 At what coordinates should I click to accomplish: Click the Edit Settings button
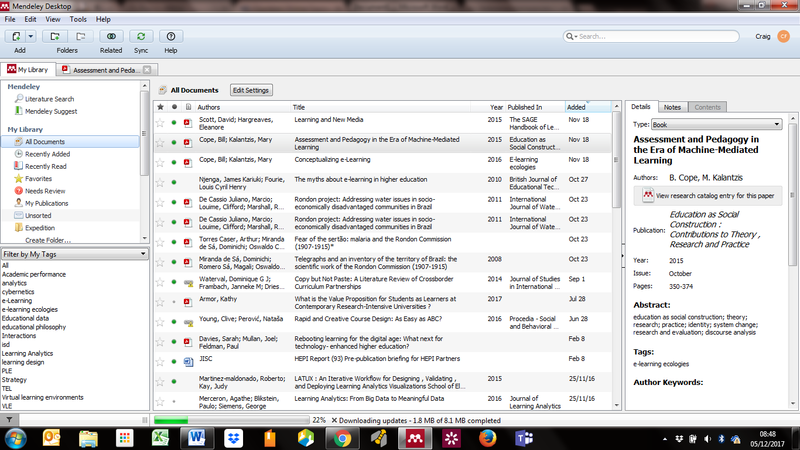tap(251, 90)
